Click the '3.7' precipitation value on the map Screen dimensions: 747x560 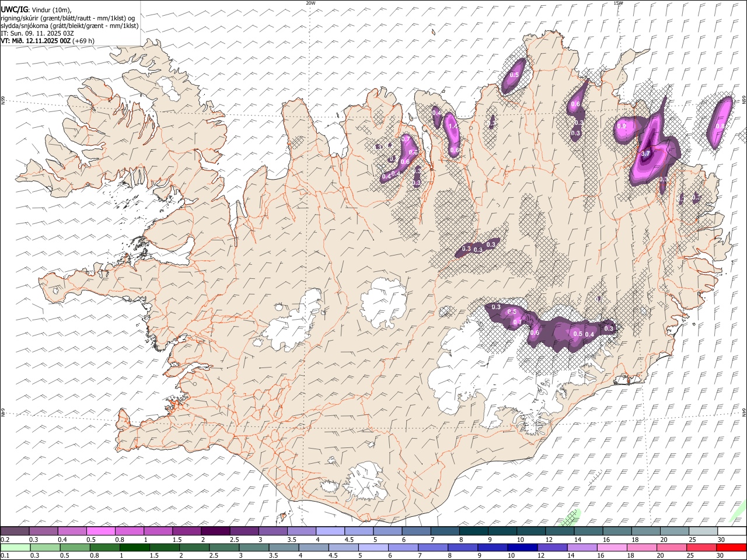pos(645,153)
